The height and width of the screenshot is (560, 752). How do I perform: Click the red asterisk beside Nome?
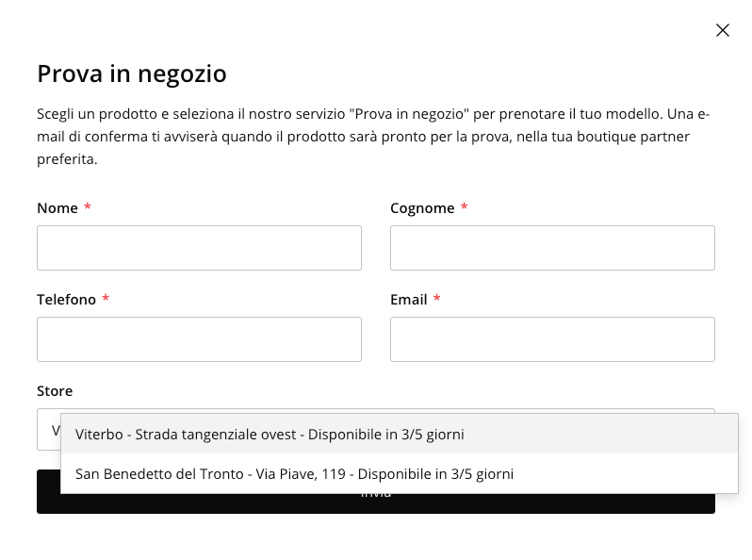coord(88,207)
